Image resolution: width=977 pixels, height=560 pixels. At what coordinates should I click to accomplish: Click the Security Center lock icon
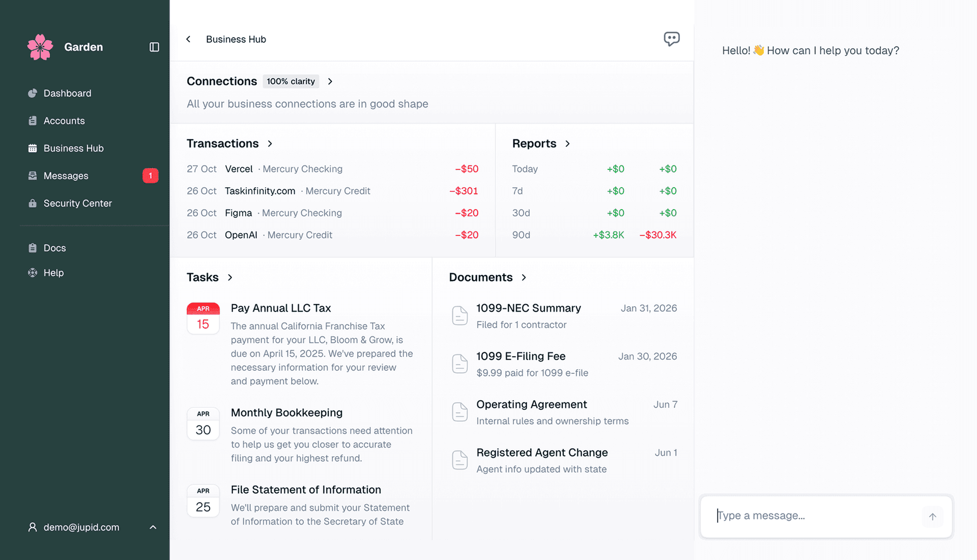click(32, 203)
